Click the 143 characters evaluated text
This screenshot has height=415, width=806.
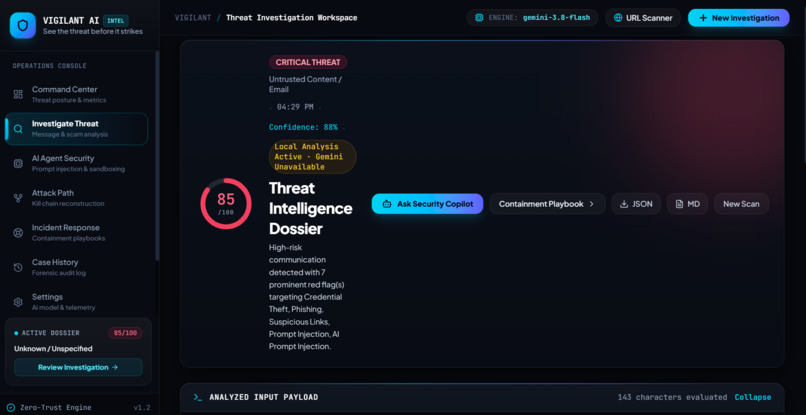click(672, 397)
